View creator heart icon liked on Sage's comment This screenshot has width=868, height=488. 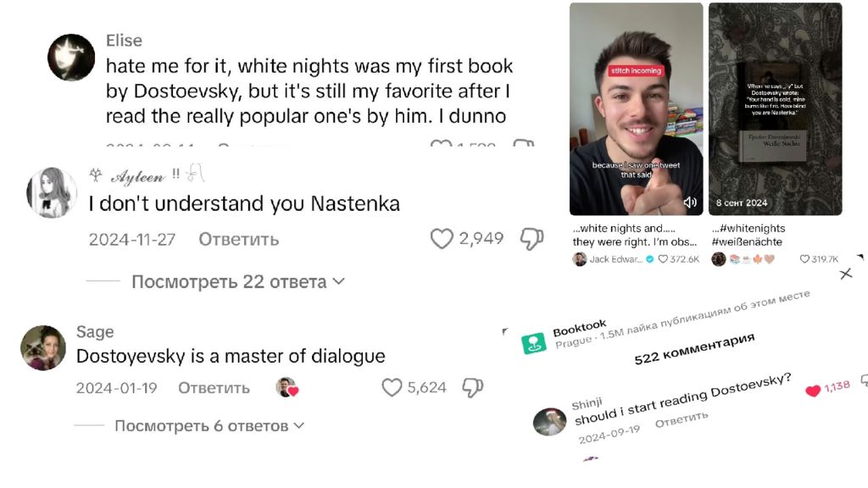(x=287, y=387)
